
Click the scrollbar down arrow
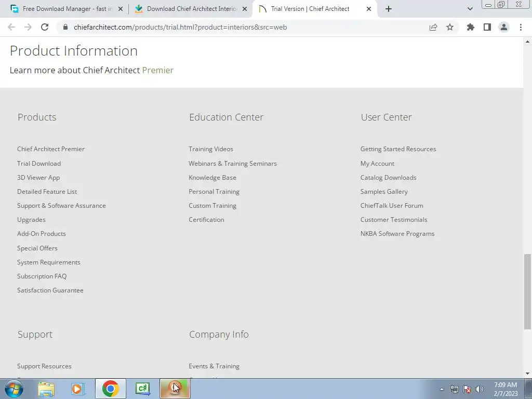coord(527,374)
